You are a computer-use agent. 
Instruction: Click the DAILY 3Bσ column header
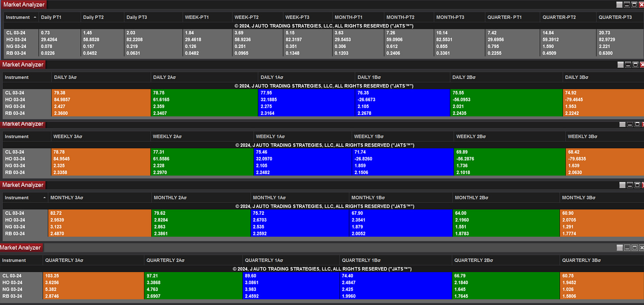point(603,77)
